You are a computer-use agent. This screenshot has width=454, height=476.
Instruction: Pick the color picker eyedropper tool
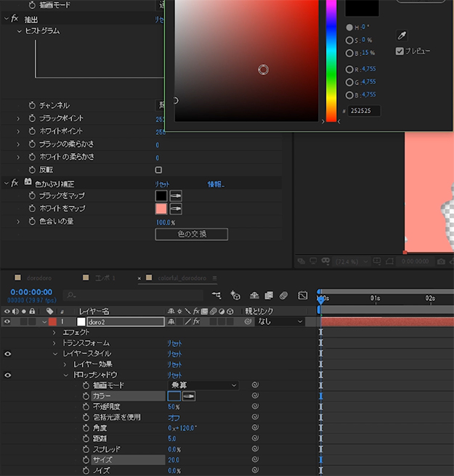[401, 35]
